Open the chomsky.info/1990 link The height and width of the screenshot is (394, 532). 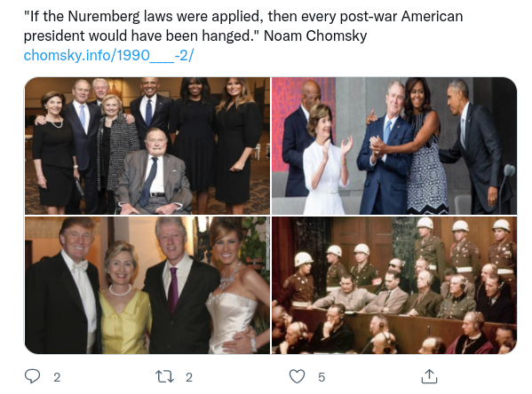click(x=108, y=55)
